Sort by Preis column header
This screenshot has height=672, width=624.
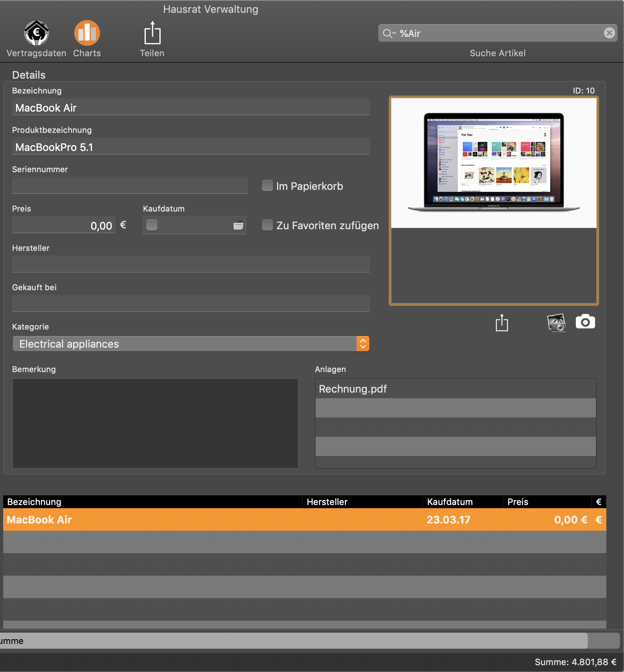point(547,502)
